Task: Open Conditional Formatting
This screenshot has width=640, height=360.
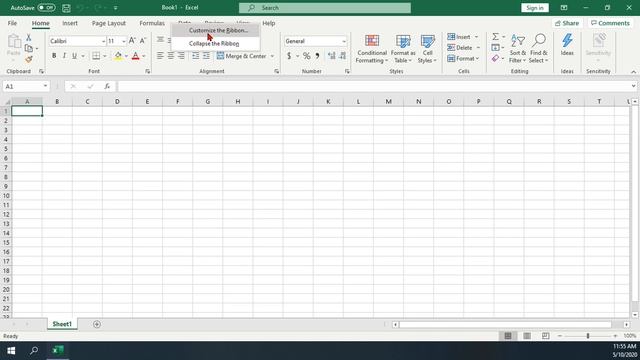Action: (371, 49)
